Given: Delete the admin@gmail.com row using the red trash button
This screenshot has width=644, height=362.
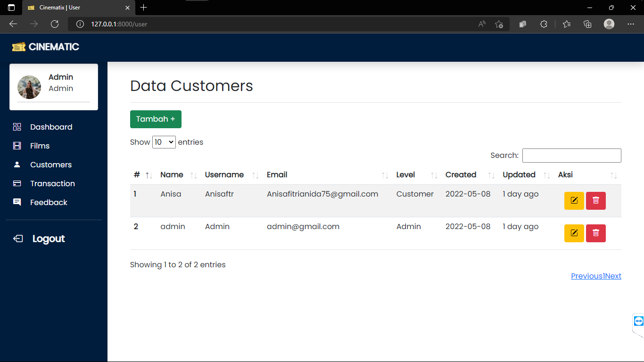Looking at the screenshot, I should 596,233.
